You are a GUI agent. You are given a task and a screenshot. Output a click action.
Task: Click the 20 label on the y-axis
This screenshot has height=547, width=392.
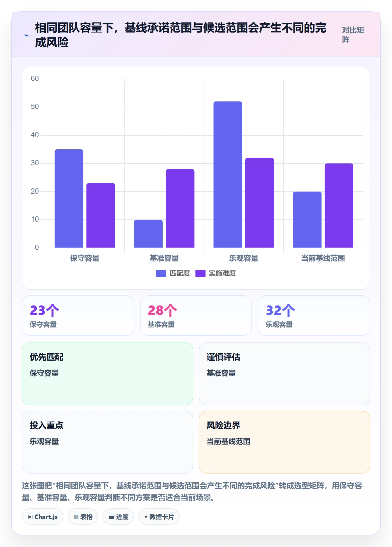[35, 191]
